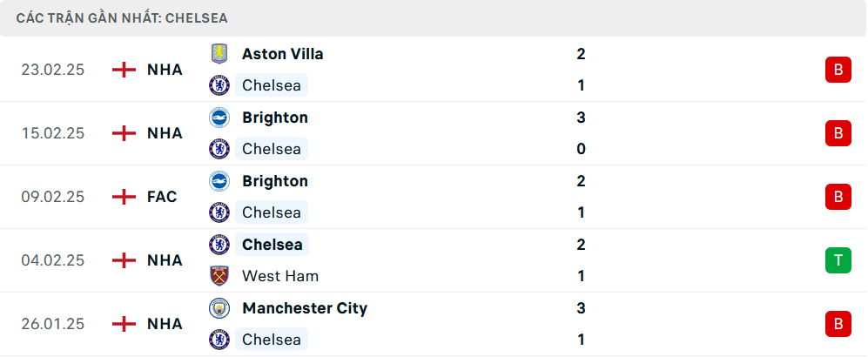Screen dimensions: 868x357
Task: Click the green T result badge
Action: pos(838,260)
